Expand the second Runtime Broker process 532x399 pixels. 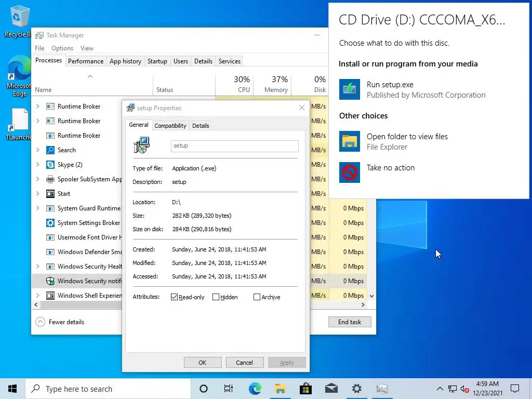(x=37, y=121)
